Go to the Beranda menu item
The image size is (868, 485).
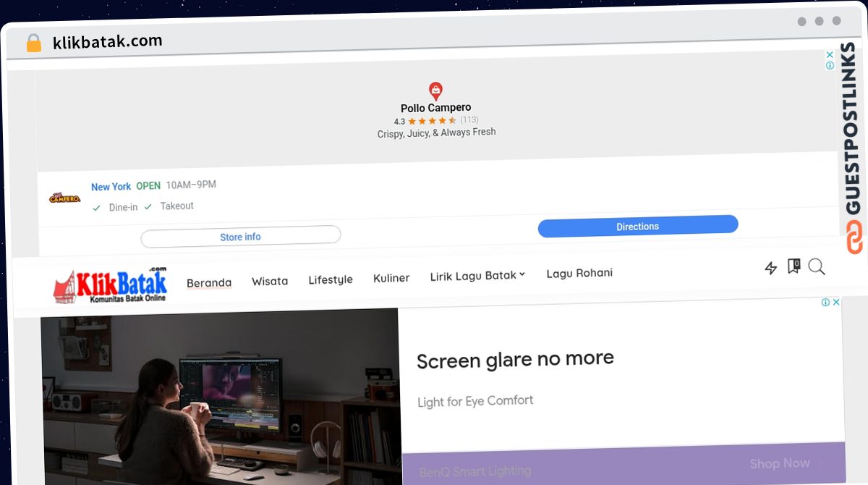(209, 282)
